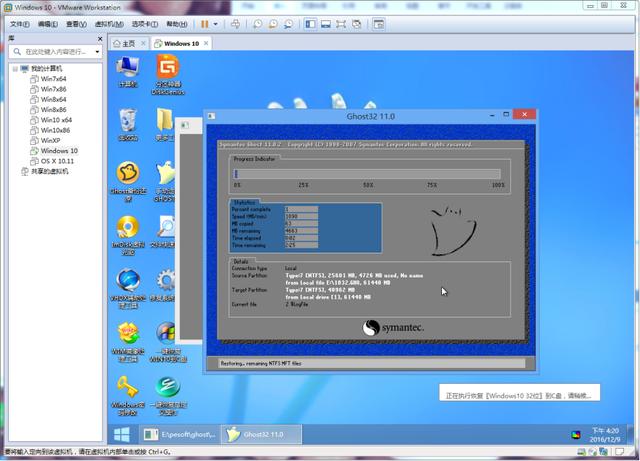Open the 查看(V) menu
Viewport: 640px width, 461px height.
click(76, 24)
